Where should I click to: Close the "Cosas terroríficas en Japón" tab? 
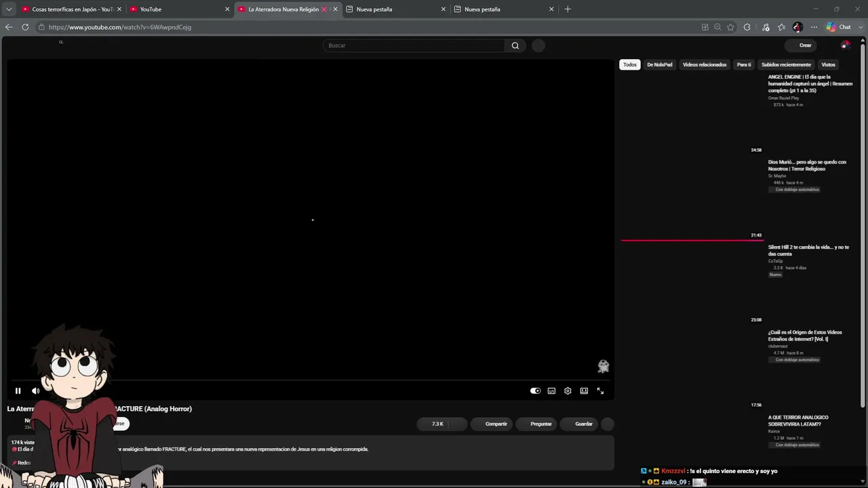pos(119,9)
